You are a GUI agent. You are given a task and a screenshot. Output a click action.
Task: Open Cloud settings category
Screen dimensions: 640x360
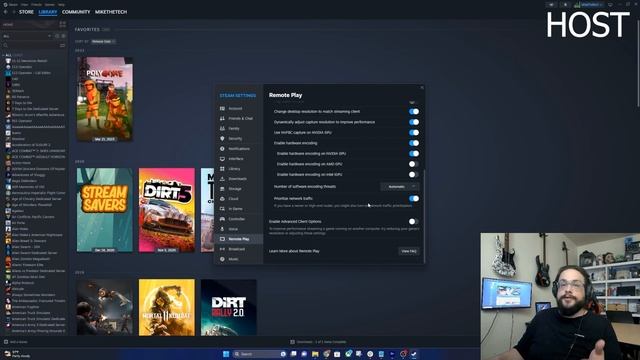click(238, 199)
